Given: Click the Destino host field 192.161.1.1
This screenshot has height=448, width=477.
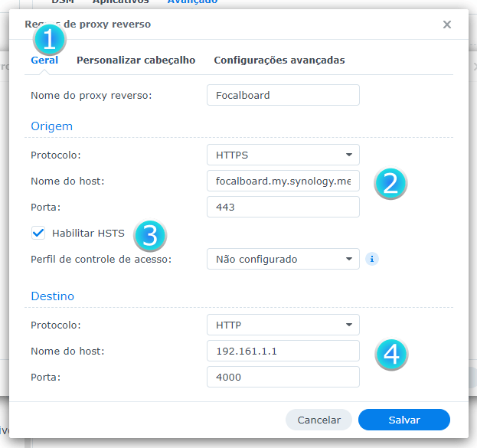Looking at the screenshot, I should tap(283, 351).
